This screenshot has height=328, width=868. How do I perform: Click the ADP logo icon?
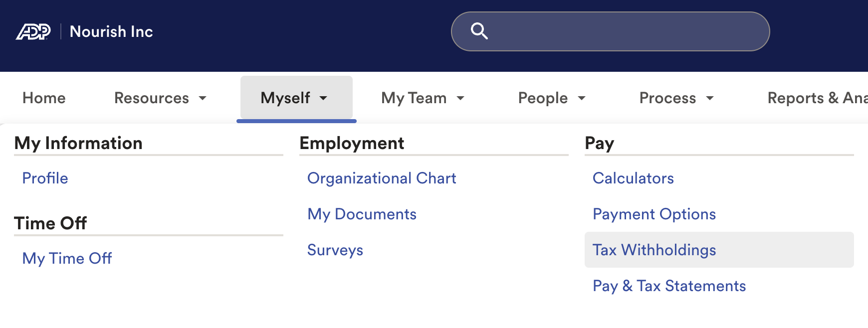[x=33, y=32]
